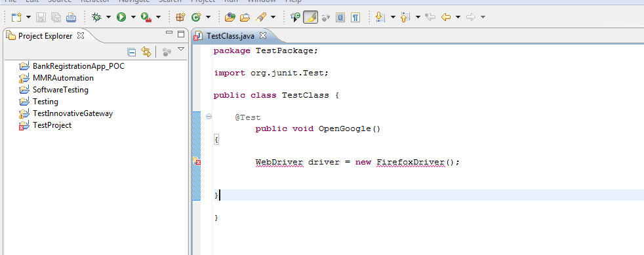Toggle the Java editor breadcrumb icon
This screenshot has width=644, height=255.
[x=295, y=17]
